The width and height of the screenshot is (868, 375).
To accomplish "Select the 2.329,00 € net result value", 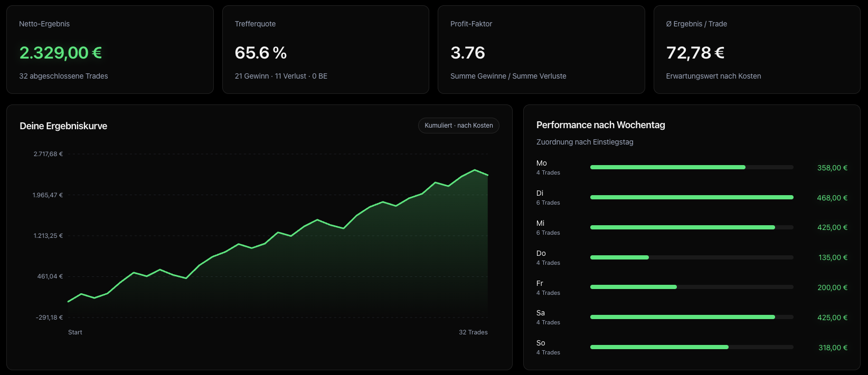I will pos(61,53).
